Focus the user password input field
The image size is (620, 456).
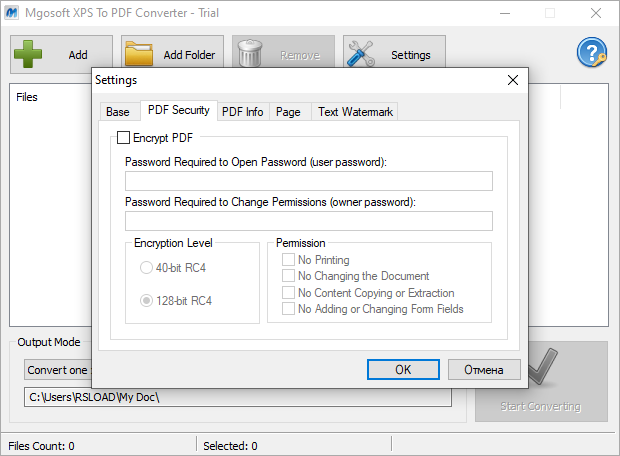[x=308, y=181]
